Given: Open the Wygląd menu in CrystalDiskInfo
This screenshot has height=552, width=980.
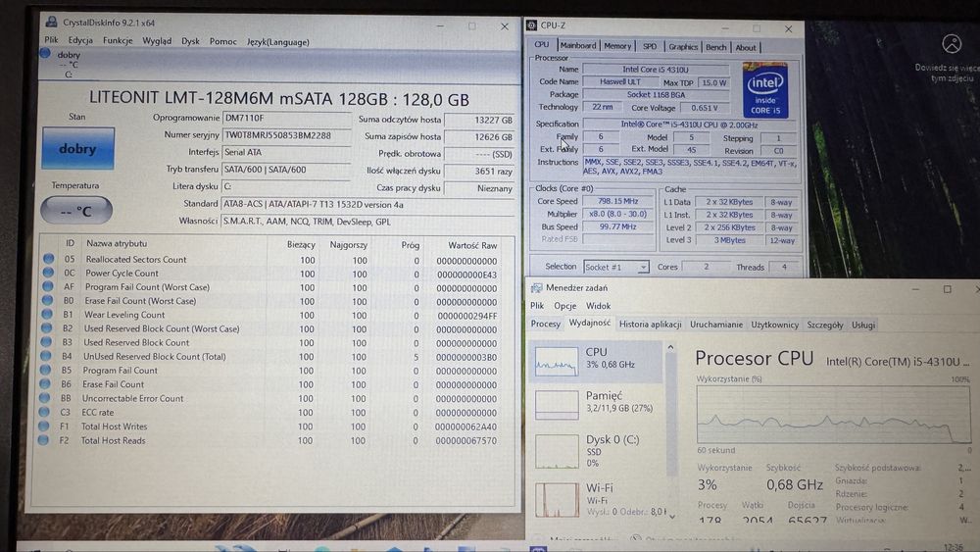Looking at the screenshot, I should [157, 40].
